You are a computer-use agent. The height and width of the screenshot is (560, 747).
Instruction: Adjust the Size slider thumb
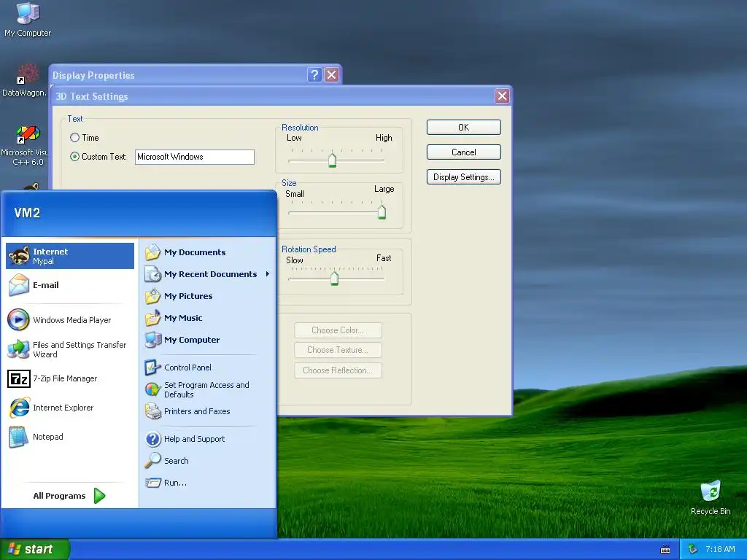(x=382, y=211)
